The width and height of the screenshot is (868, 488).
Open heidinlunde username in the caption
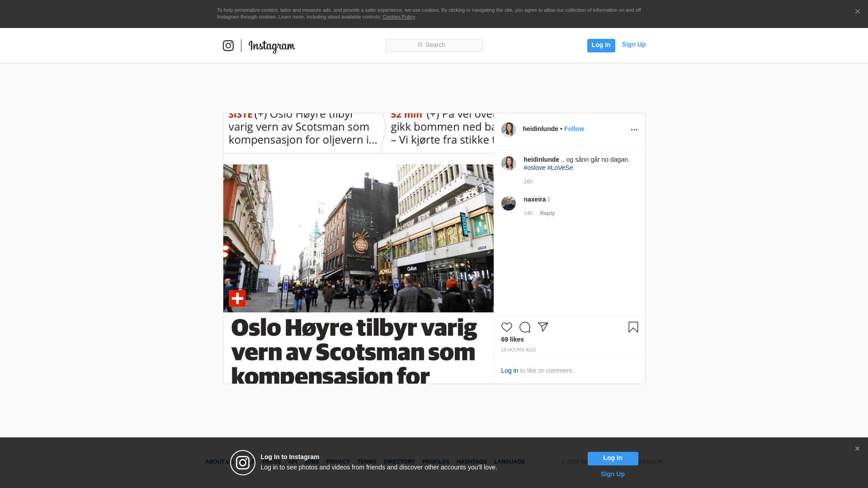pos(541,160)
